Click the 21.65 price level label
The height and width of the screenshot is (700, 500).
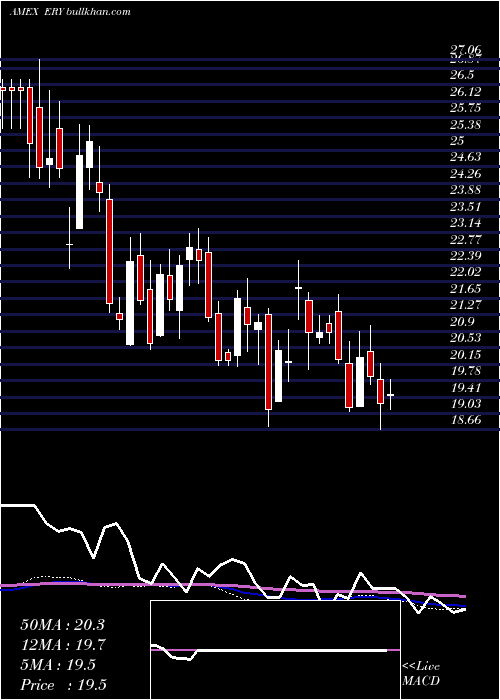click(465, 288)
